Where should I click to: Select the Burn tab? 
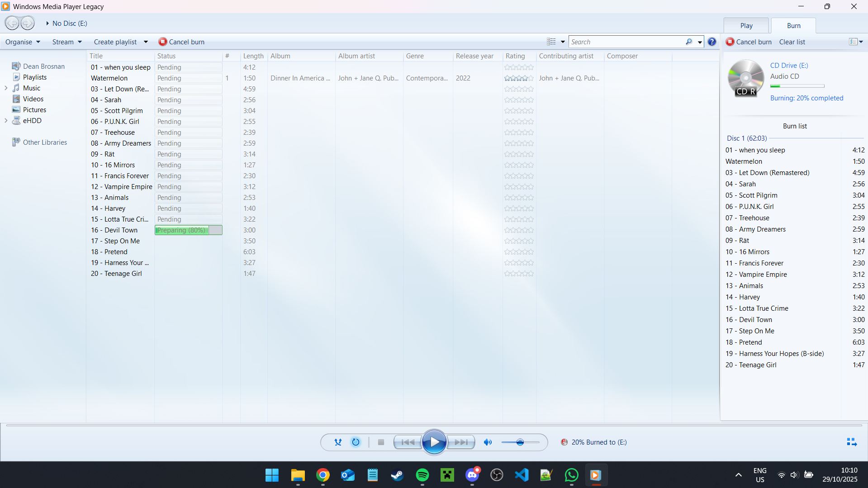[x=793, y=26]
